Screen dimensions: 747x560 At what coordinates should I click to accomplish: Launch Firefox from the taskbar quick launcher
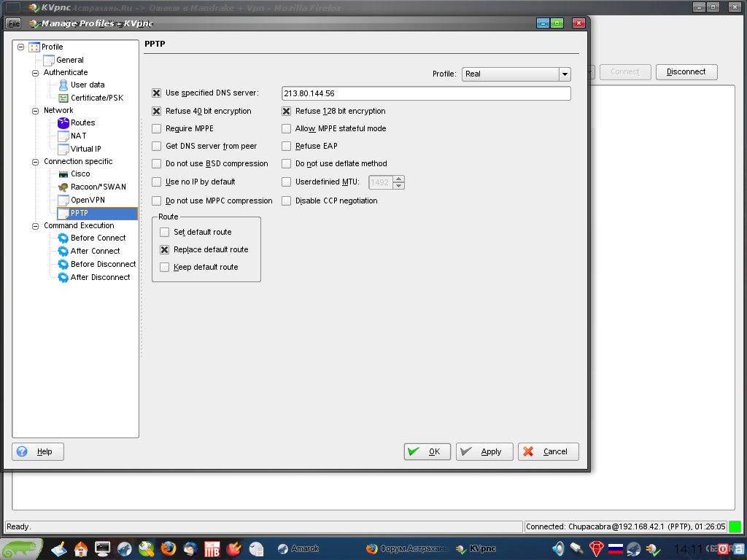click(x=168, y=549)
